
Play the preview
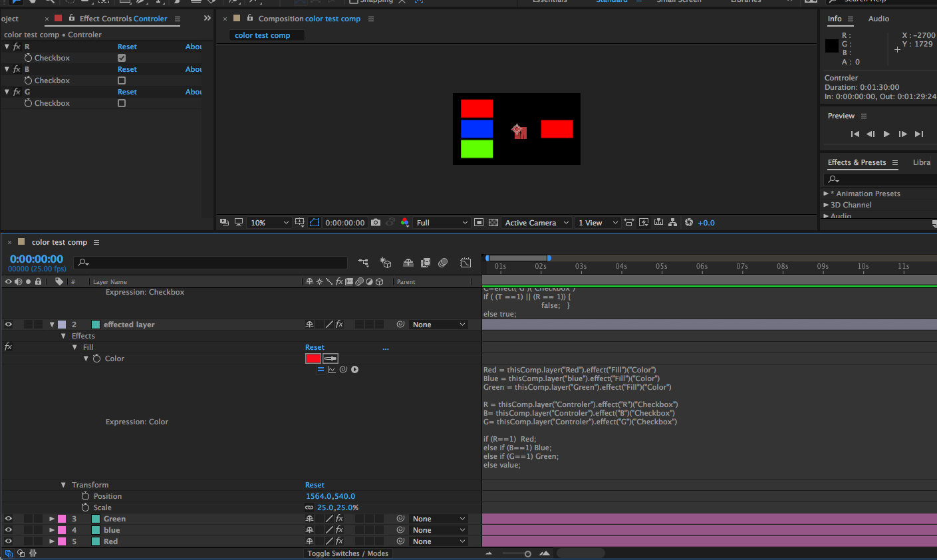(x=886, y=134)
